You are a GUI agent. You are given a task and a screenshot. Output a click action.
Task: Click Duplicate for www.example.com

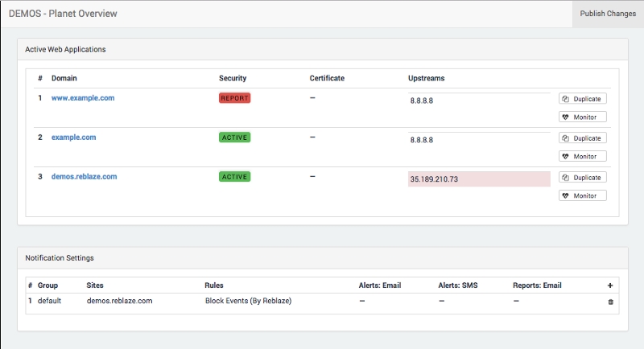coord(583,99)
